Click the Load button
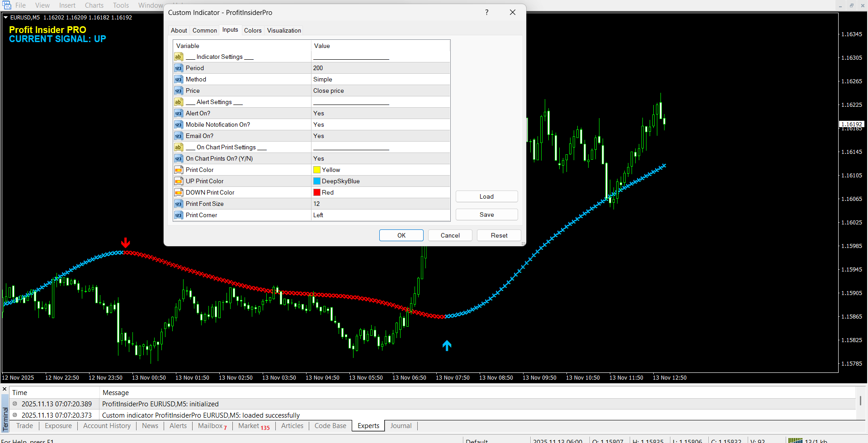This screenshot has height=443, width=868. pos(486,196)
